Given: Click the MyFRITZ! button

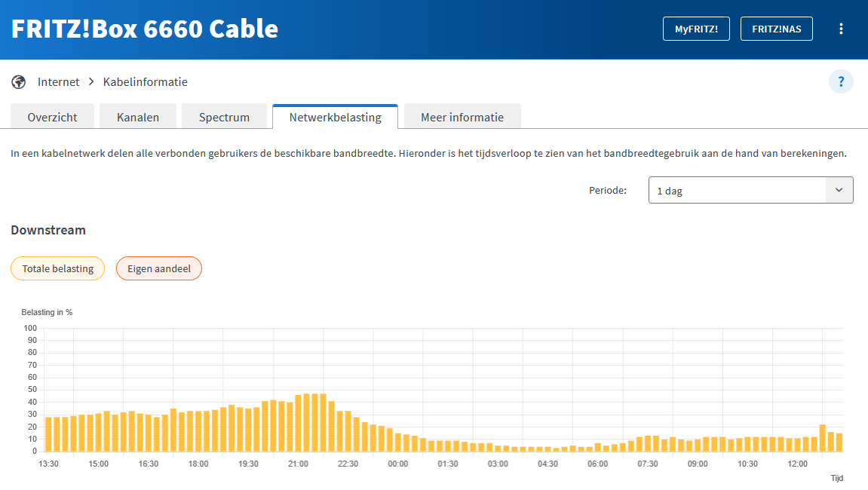Looking at the screenshot, I should tap(696, 29).
